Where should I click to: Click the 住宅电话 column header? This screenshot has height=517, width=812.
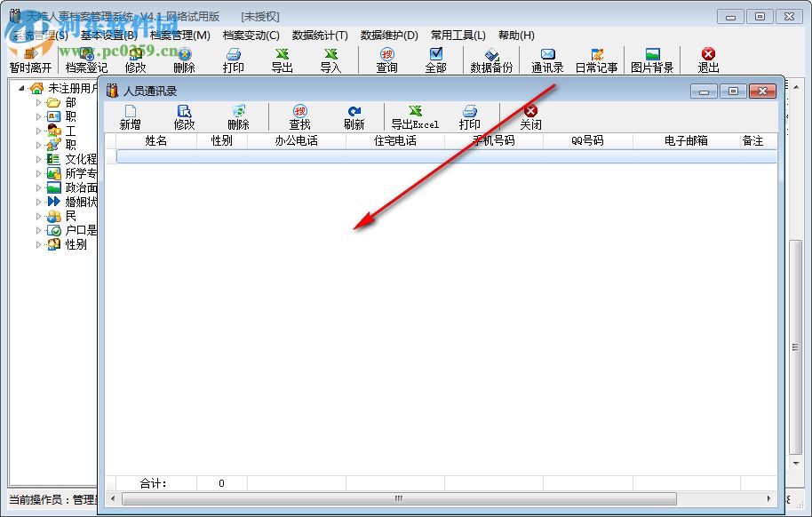click(x=394, y=141)
